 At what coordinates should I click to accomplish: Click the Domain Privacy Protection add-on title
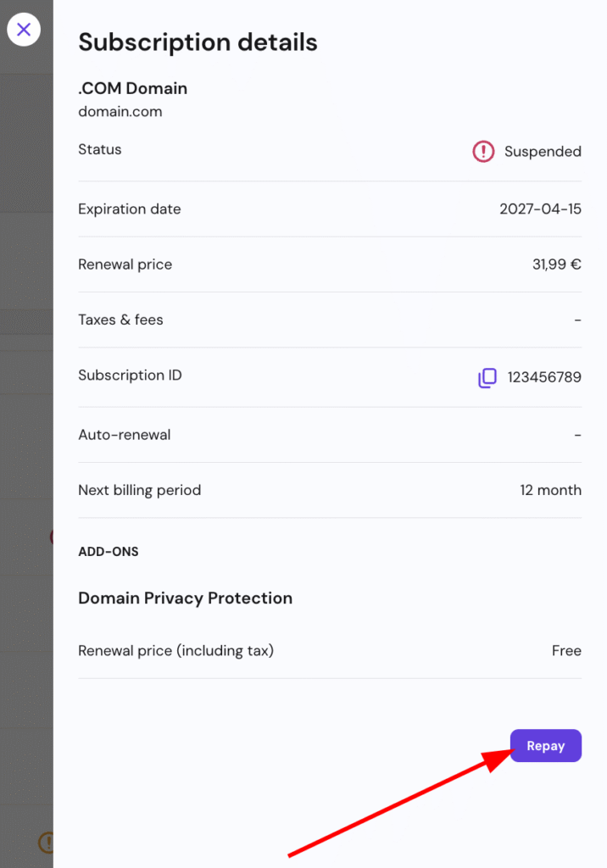tap(185, 598)
